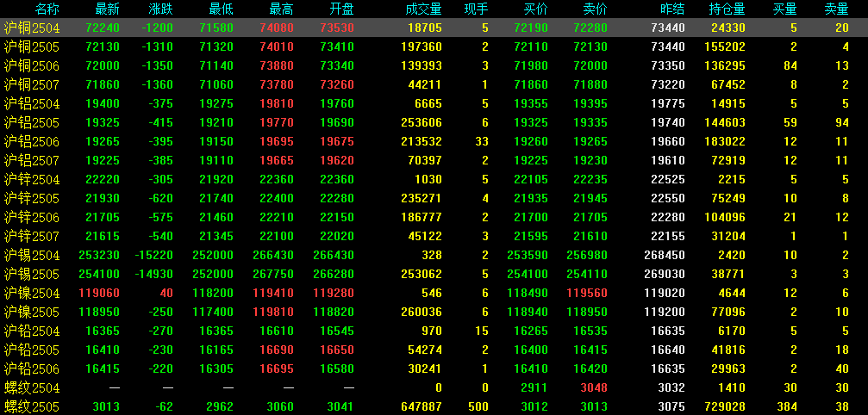
Task: Select the 沪铜2505 contract name
Action: (x=32, y=47)
